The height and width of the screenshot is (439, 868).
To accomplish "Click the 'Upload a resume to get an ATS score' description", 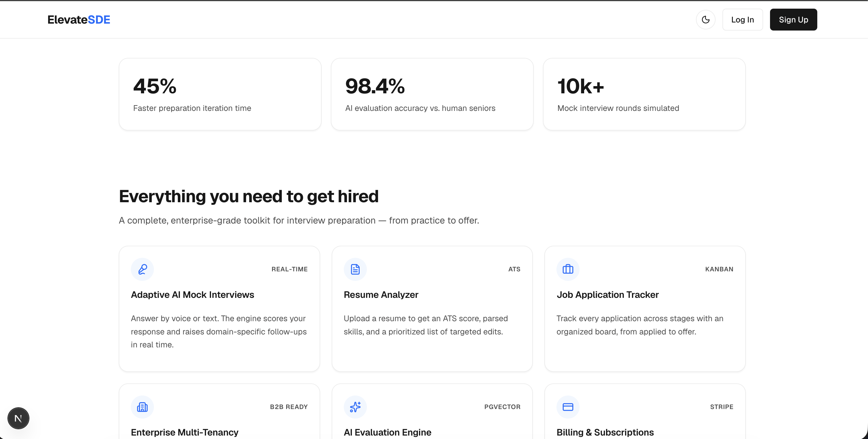I will click(426, 325).
